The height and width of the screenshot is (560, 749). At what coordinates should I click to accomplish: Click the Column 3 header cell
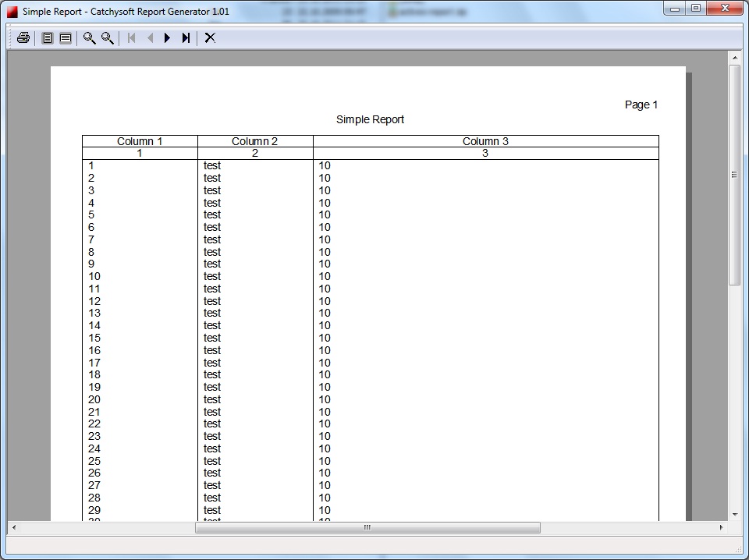pos(485,141)
